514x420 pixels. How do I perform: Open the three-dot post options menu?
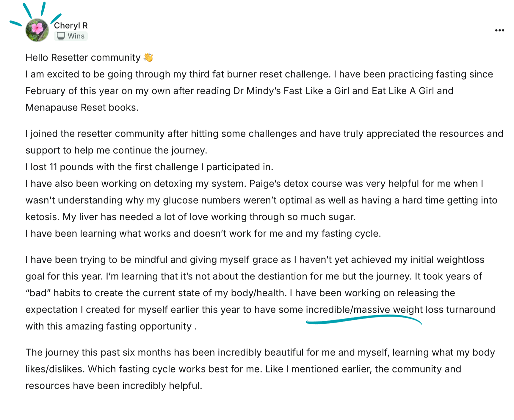499,30
